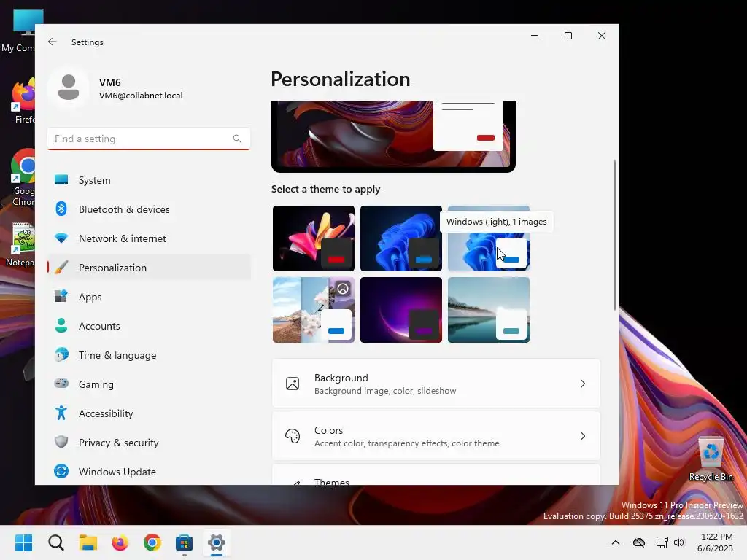Viewport: 747px width, 560px height.
Task: Open Windows Update sync icon
Action: pos(61,472)
